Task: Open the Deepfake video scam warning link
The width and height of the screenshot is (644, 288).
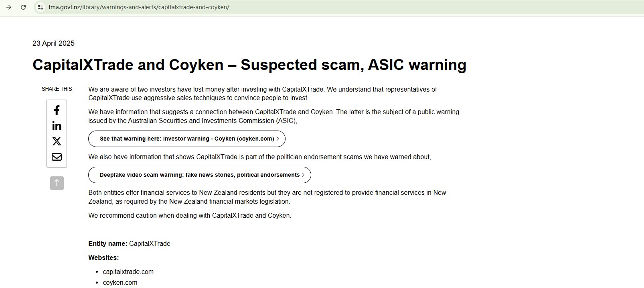Action: click(199, 175)
